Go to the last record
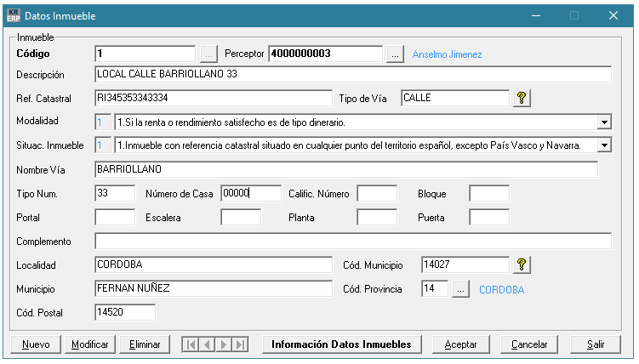The height and width of the screenshot is (364, 639). point(240,344)
